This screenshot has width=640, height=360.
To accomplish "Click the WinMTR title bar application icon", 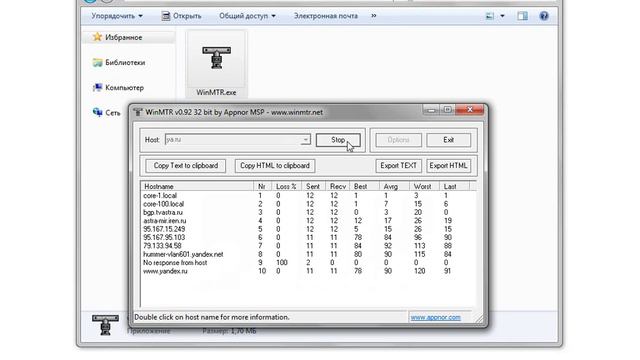I will tap(138, 112).
